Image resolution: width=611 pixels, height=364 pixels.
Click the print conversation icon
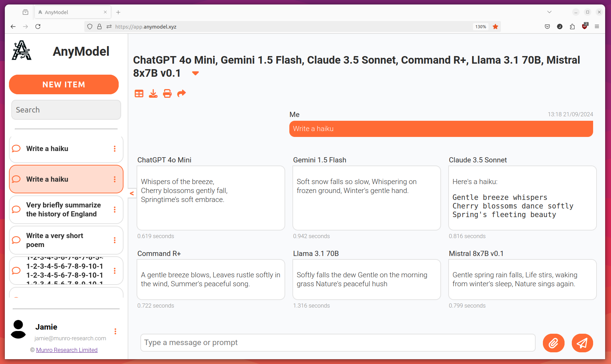coord(167,94)
